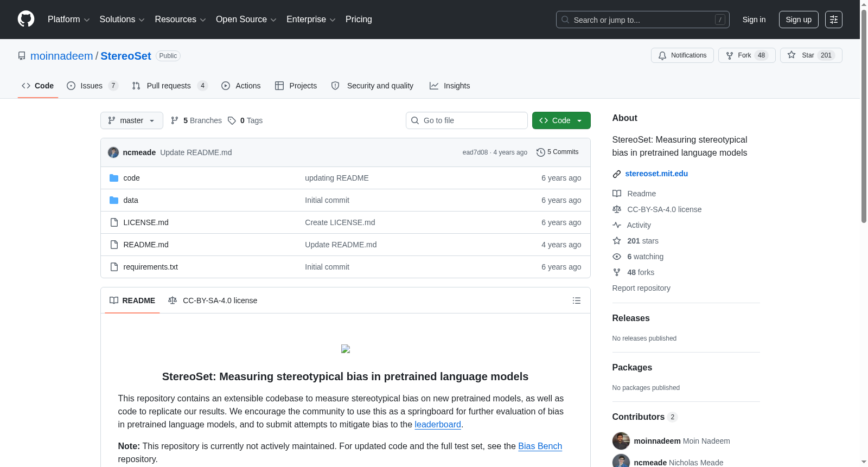Switch to the Issues tab

[x=92, y=86]
